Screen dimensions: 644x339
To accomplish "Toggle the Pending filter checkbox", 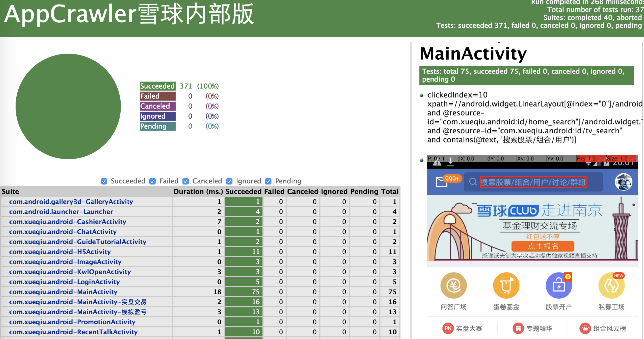I will (x=268, y=181).
